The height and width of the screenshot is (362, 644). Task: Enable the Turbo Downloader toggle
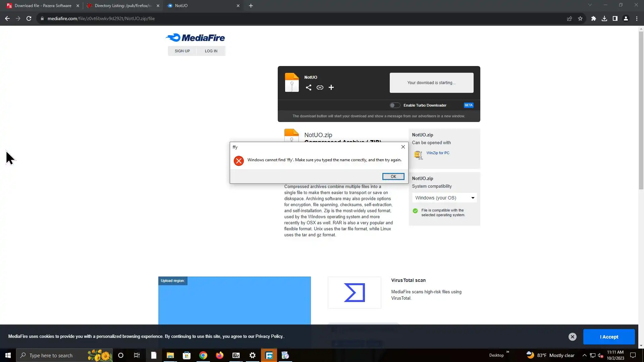(x=395, y=105)
